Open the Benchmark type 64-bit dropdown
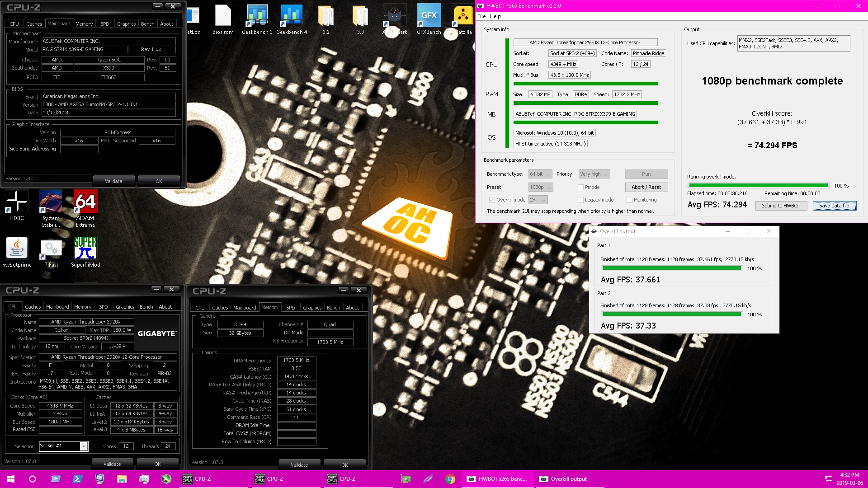Viewport: 868px width, 488px height. point(540,174)
